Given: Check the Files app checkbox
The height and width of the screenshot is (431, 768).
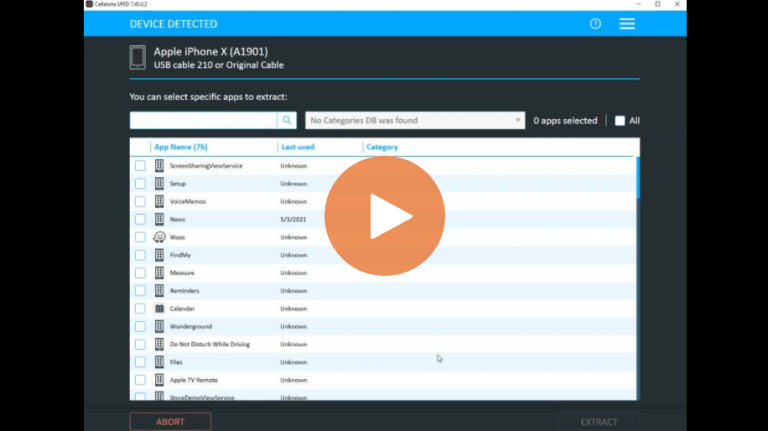Looking at the screenshot, I should 140,362.
